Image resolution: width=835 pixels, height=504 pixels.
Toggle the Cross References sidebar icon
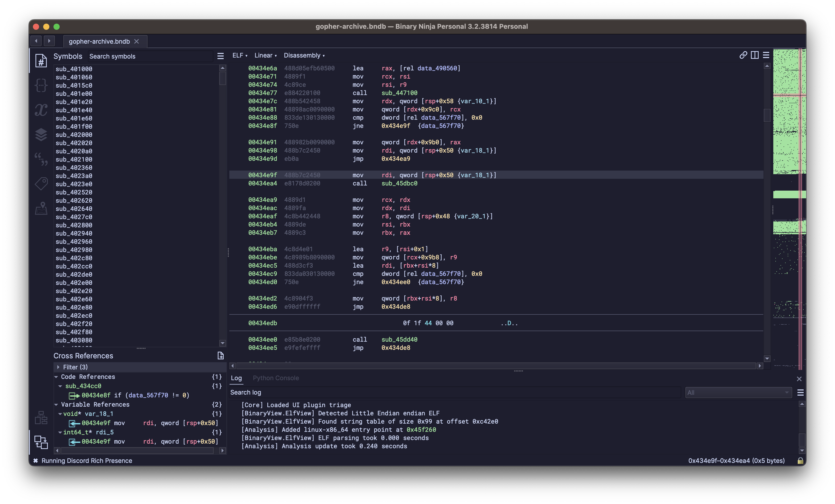tap(41, 442)
